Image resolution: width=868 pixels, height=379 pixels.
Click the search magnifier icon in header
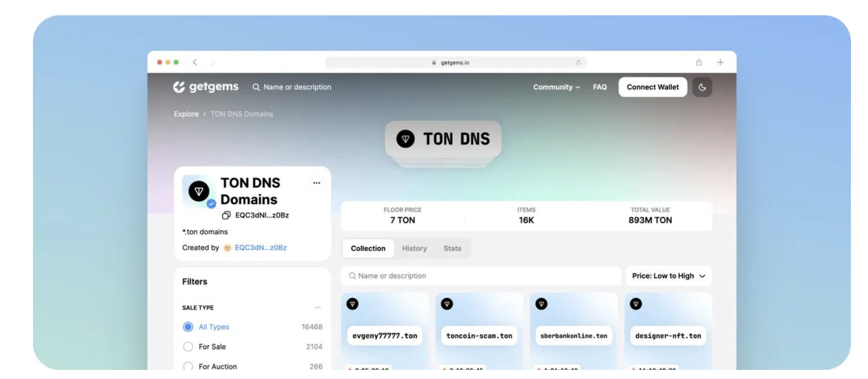pyautogui.click(x=256, y=87)
